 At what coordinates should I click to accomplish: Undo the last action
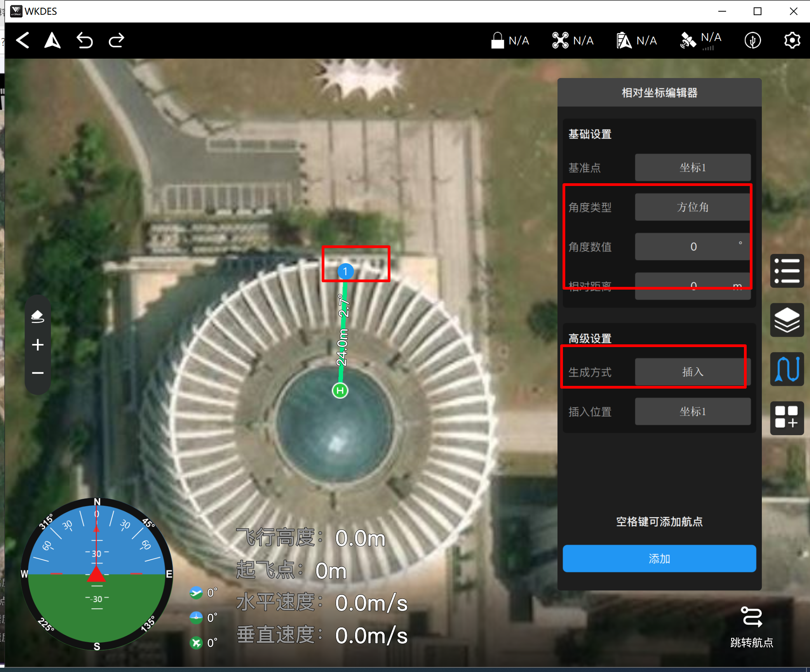84,40
